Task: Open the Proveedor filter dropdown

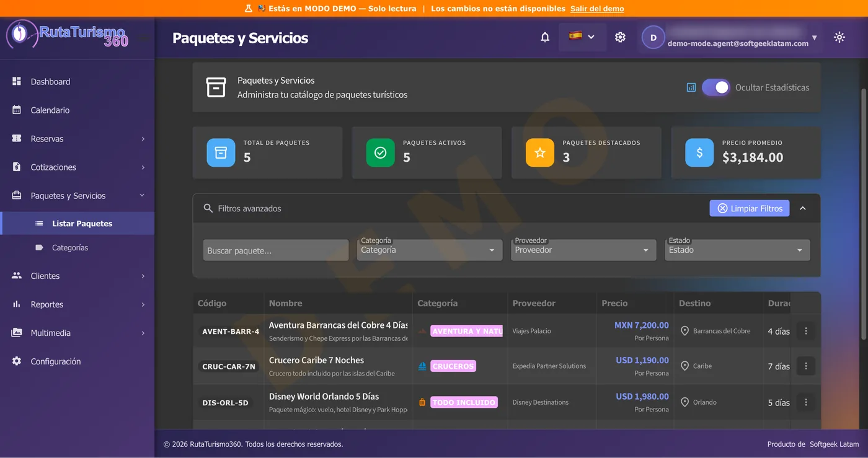Action: [583, 250]
